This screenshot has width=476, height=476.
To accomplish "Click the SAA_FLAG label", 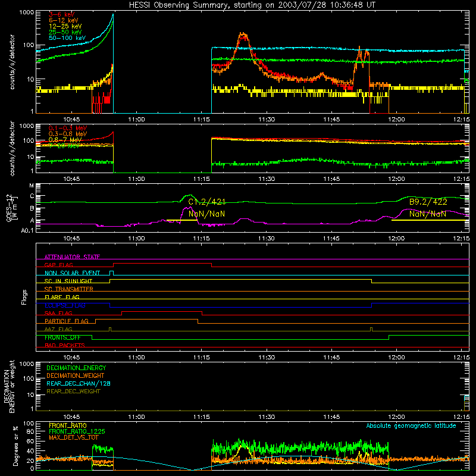I will click(x=58, y=313).
